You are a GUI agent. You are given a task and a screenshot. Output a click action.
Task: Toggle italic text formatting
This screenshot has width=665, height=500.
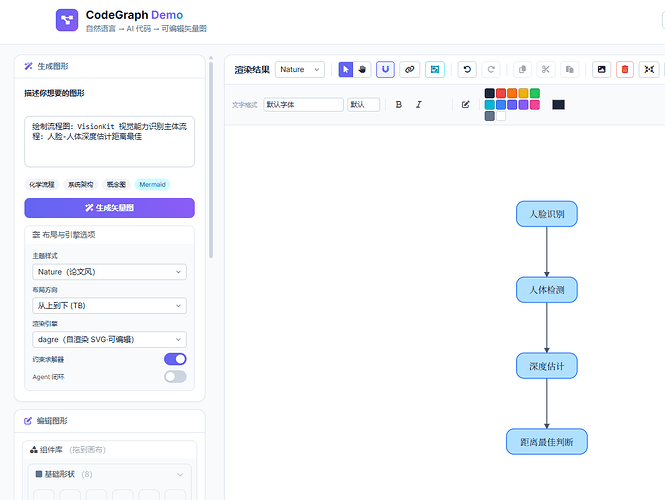(x=419, y=104)
